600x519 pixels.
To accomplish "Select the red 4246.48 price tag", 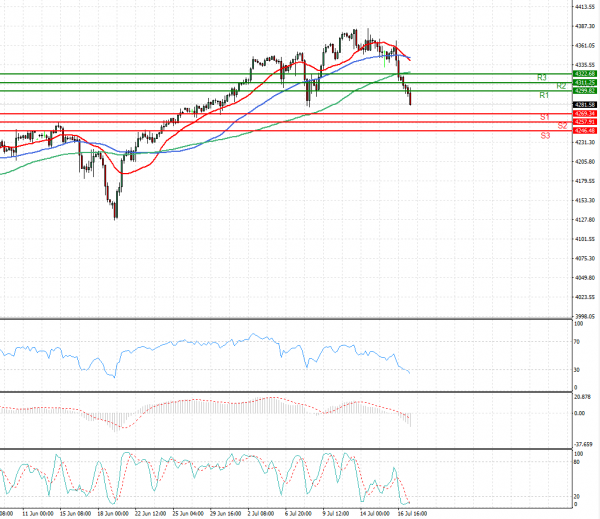I will point(585,131).
